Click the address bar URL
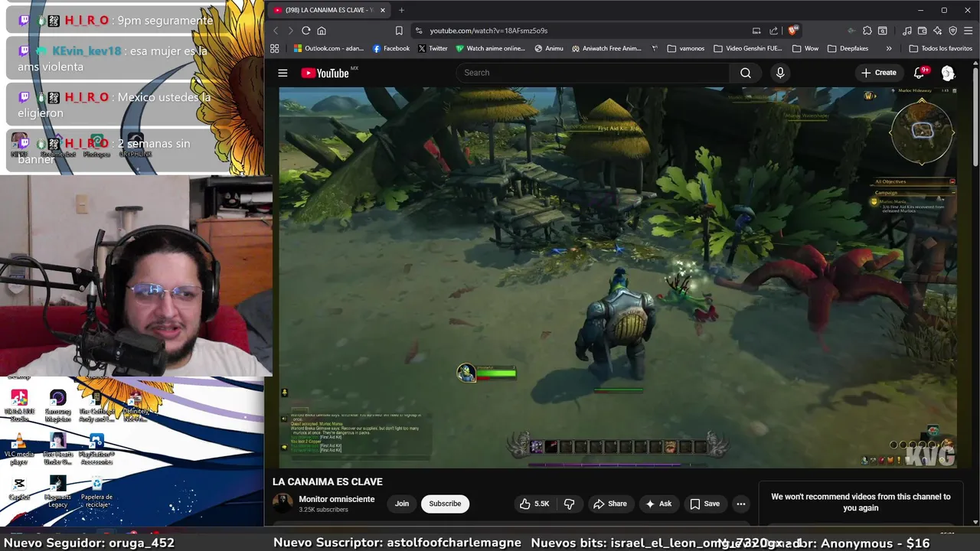 coord(488,31)
